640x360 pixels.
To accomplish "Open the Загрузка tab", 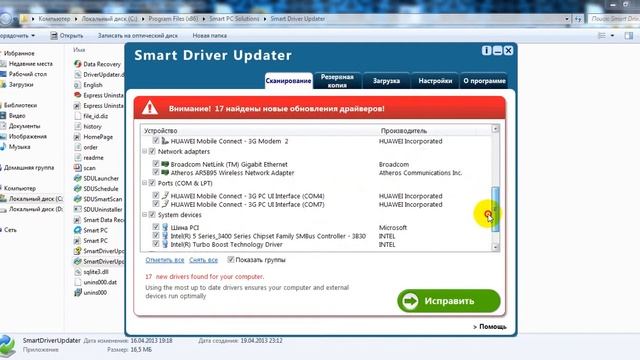I will tap(386, 81).
